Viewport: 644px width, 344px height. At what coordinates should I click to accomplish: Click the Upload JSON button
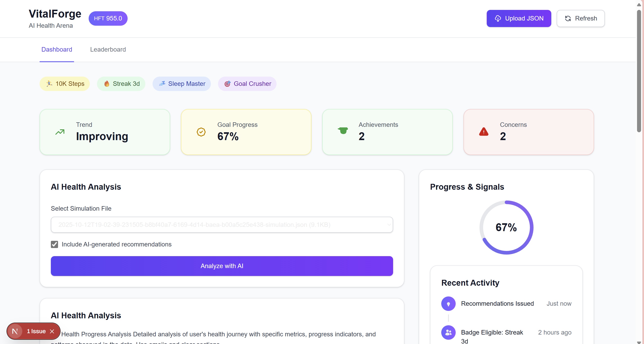[518, 18]
